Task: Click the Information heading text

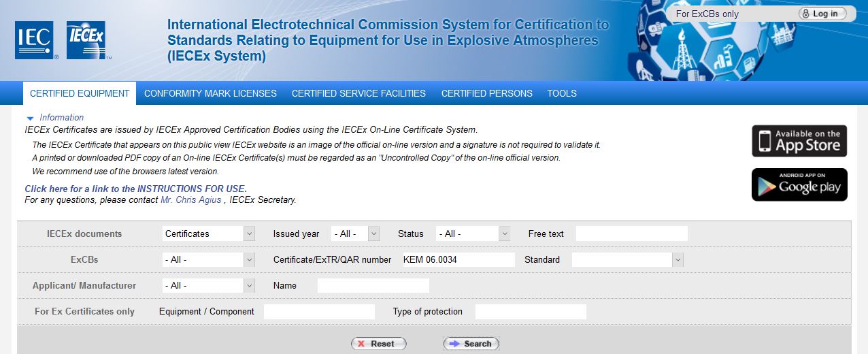Action: tap(62, 118)
